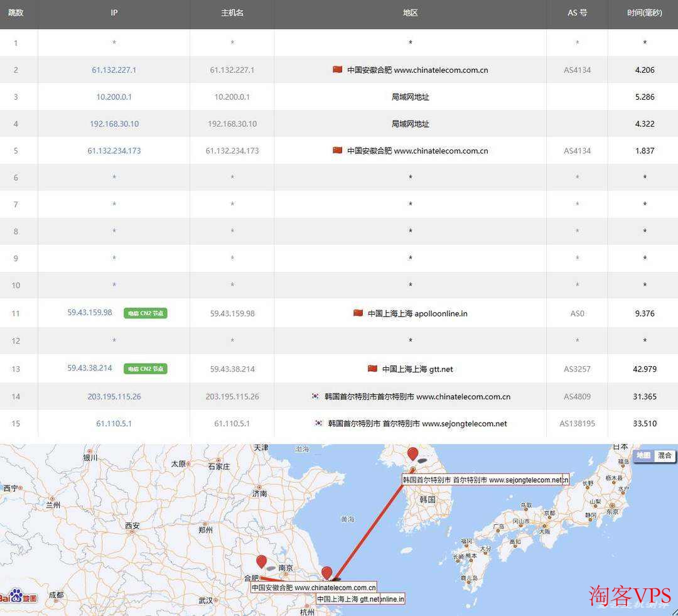
Task: Click hostname cell 61.132.227.1 in 主机名 column
Action: (232, 70)
